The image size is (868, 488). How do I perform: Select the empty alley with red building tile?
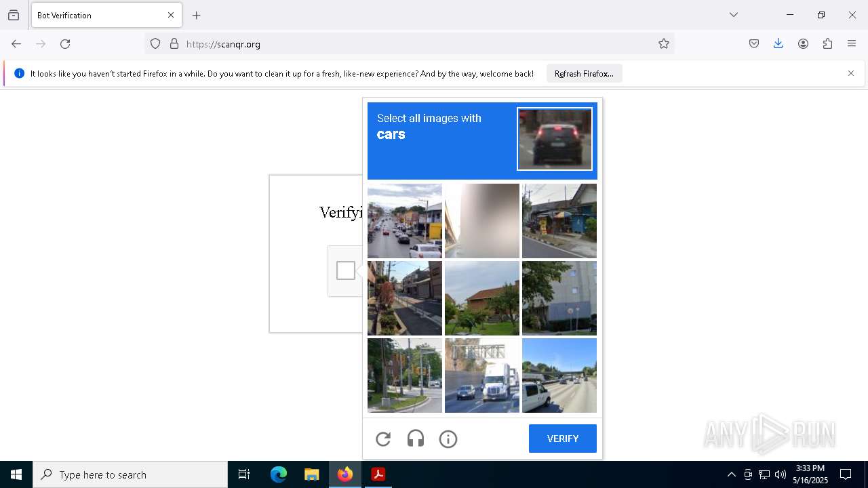pos(405,298)
